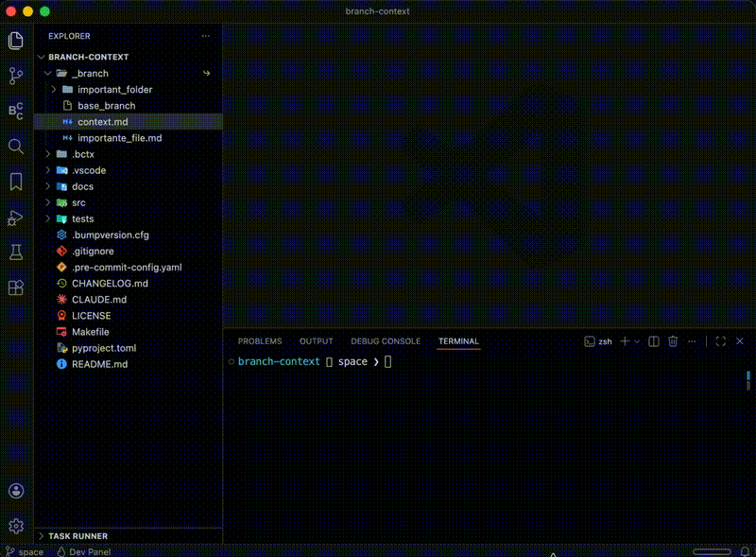Collapse the BRANCH-CONTEXT root section

pos(42,57)
